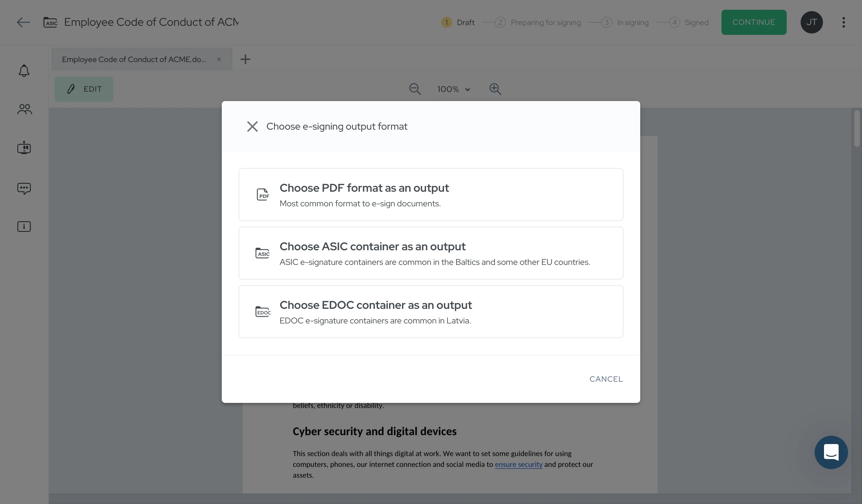Open comments chat bubble icon
Screen dimensions: 862x504
point(24,189)
